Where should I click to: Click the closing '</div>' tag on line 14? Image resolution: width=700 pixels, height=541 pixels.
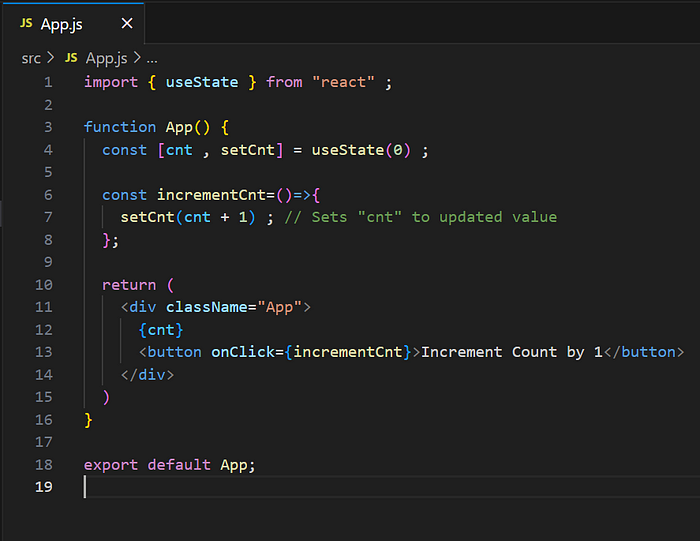tap(147, 375)
